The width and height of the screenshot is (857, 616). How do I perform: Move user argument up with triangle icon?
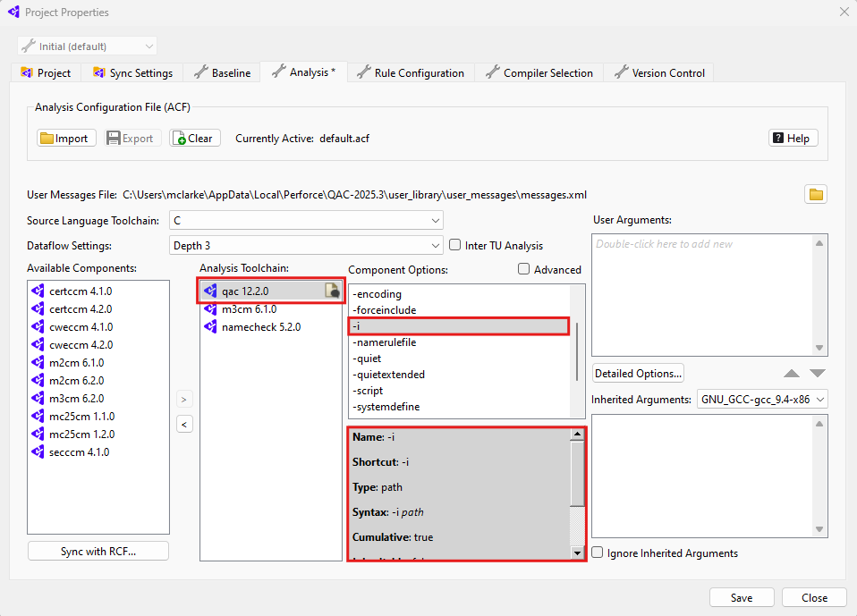point(792,373)
